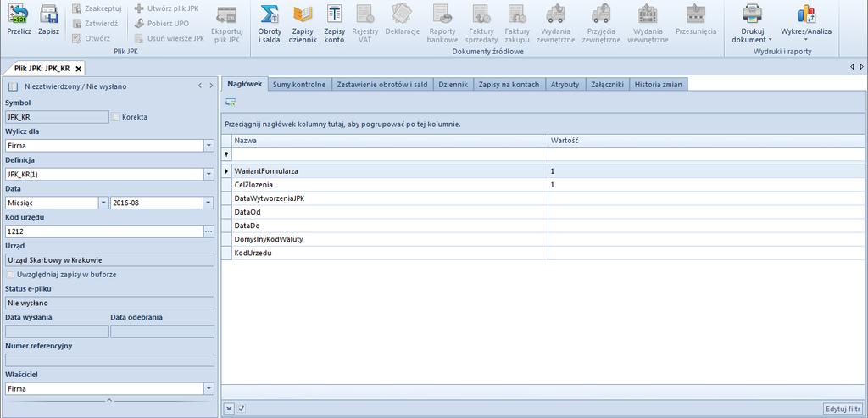Switch to the Dziennik tab
Screen dimensions: 868x418
pos(453,85)
